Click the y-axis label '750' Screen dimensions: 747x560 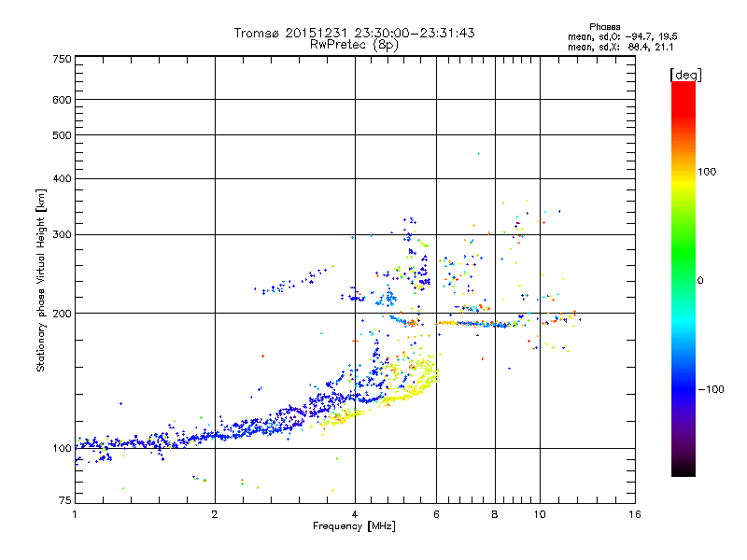click(x=62, y=59)
